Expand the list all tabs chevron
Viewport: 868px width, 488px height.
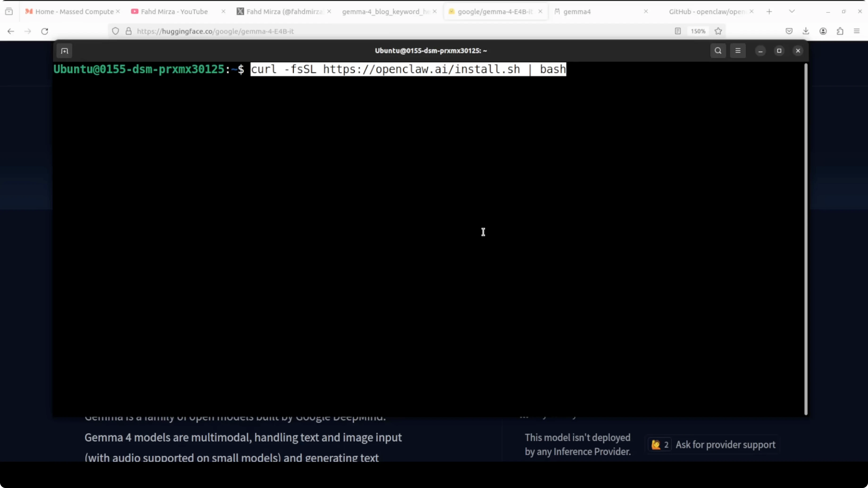tap(792, 12)
